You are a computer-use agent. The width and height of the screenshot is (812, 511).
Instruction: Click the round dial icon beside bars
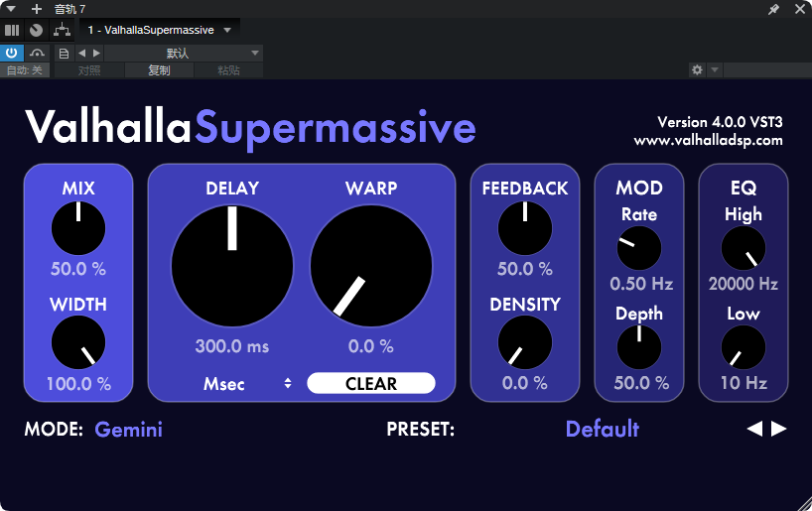(37, 30)
